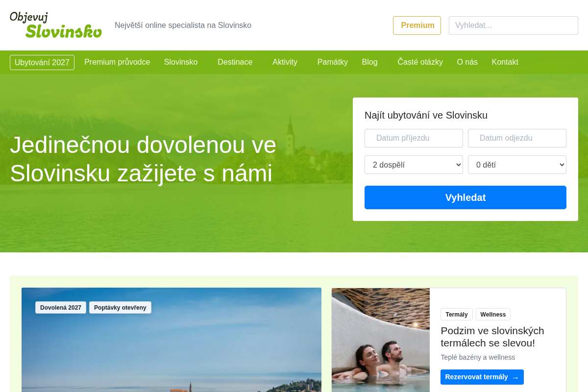Open Premium průvodce menu item
The height and width of the screenshot is (392, 588).
point(117,62)
